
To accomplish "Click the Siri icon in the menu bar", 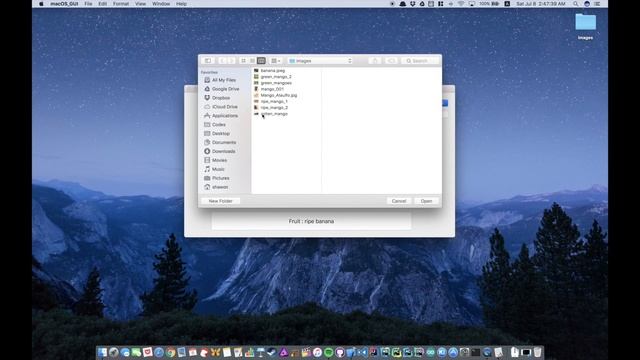I will tap(587, 4).
